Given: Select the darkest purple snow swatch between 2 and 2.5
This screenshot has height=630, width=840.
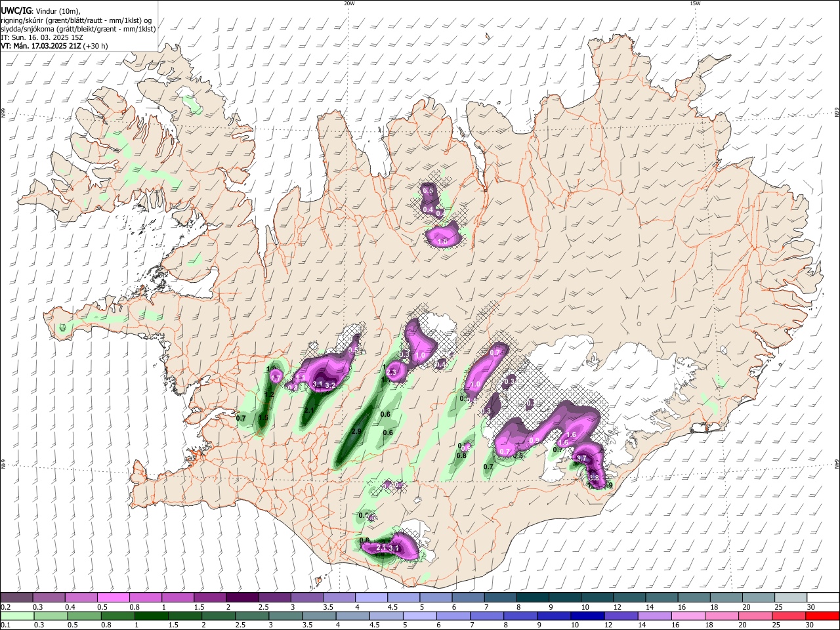Looking at the screenshot, I should pos(242,598).
